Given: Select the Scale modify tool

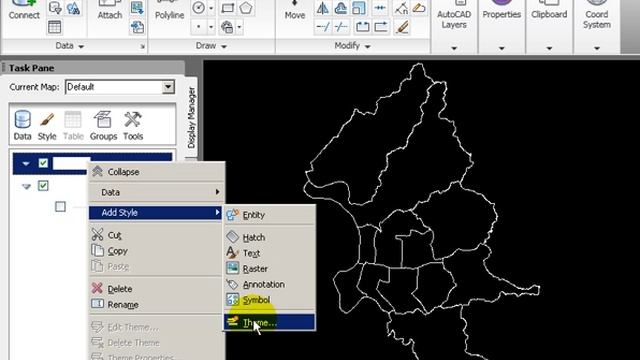Looking at the screenshot, I should 359,8.
